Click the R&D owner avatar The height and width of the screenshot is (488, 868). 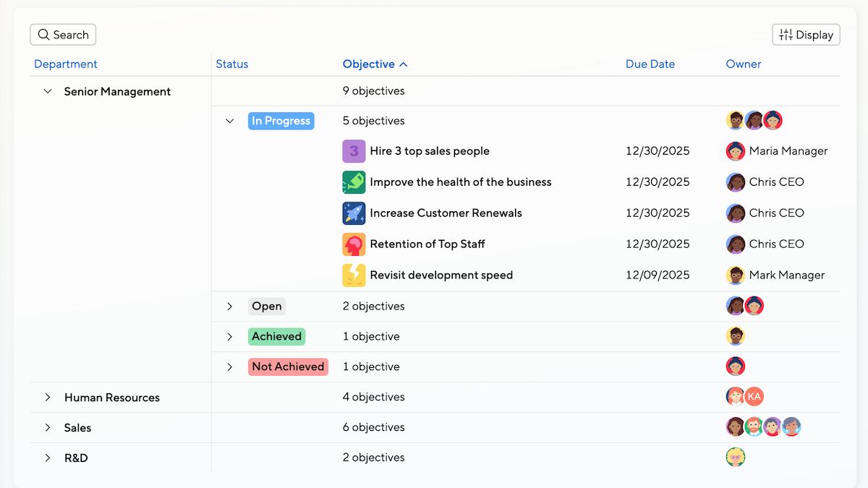point(736,458)
